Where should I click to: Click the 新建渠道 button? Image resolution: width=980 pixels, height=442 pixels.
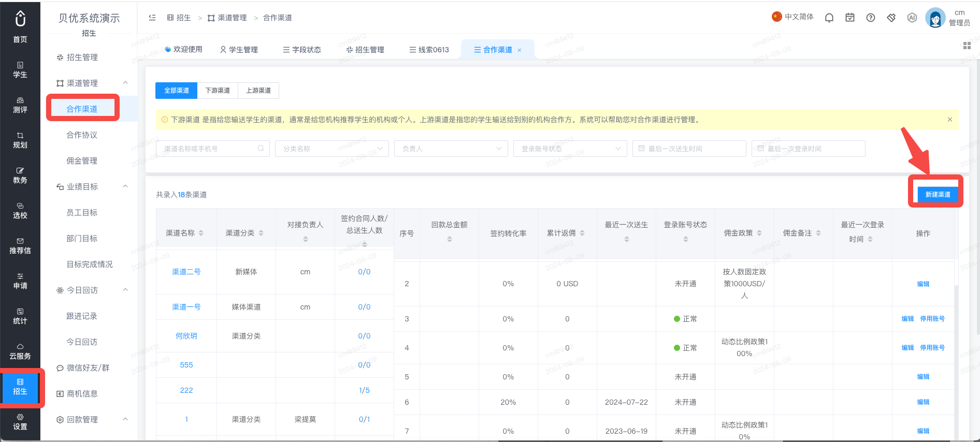(938, 195)
